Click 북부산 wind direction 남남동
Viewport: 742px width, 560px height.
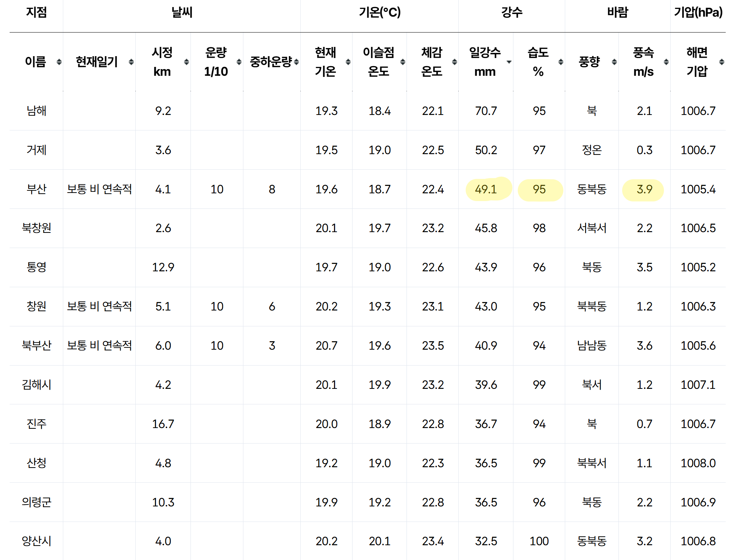coord(592,346)
